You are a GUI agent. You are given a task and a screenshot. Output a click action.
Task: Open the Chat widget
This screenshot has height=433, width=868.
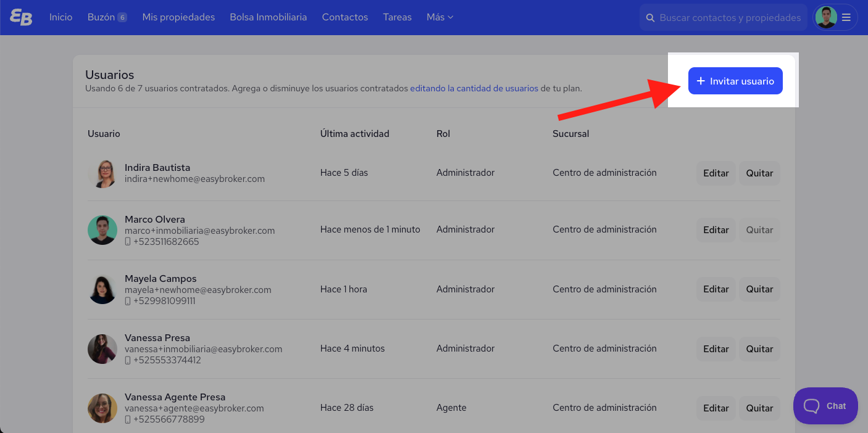tap(825, 406)
